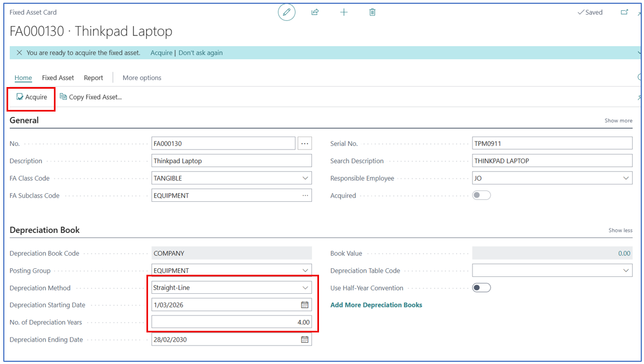The image size is (644, 364).
Task: Click the ellipsis button beside No. field
Action: coord(304,144)
